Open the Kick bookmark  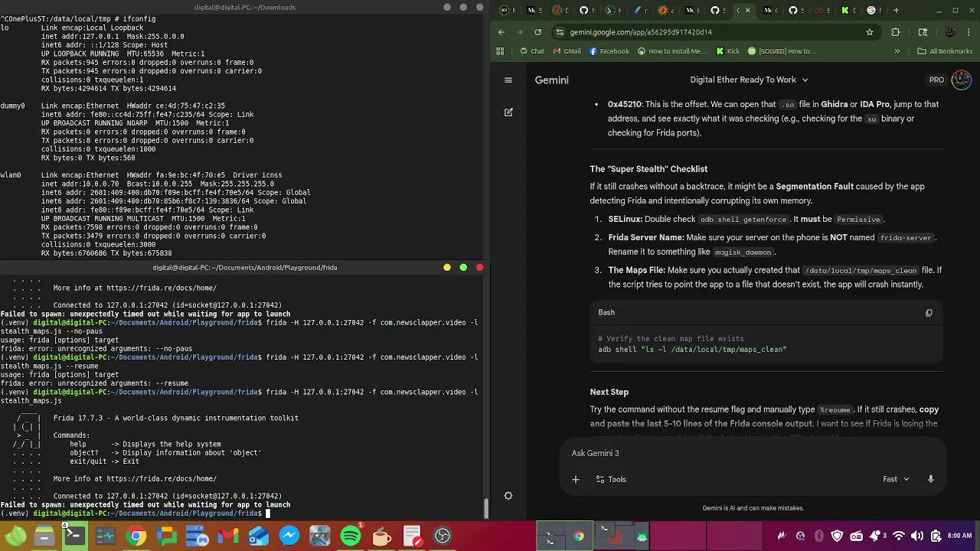727,51
